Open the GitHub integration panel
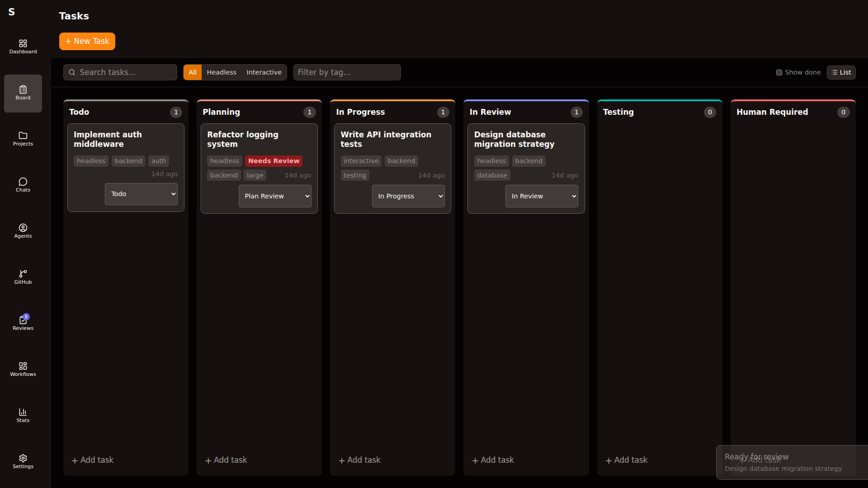Viewport: 868px width, 488px height. 23,277
